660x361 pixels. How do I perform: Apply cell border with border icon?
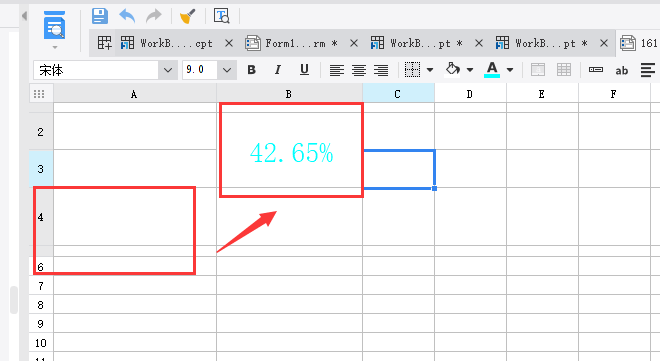[412, 70]
